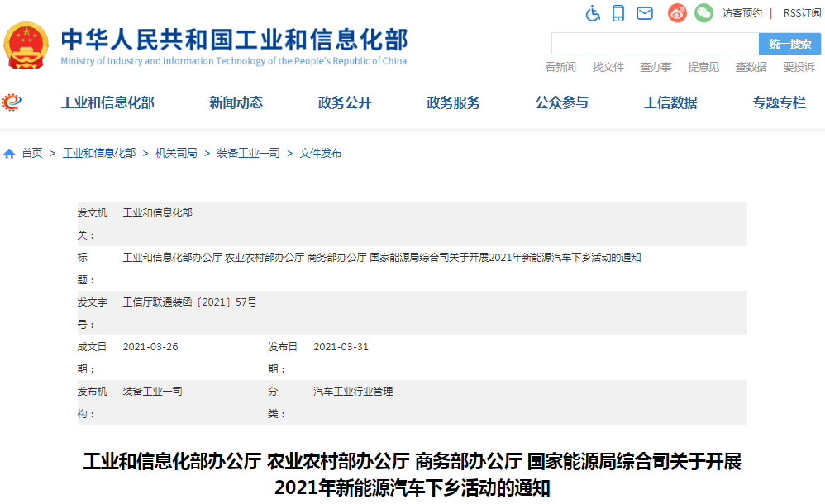Open the 政务公开 menu
The image size is (825, 504).
(344, 102)
